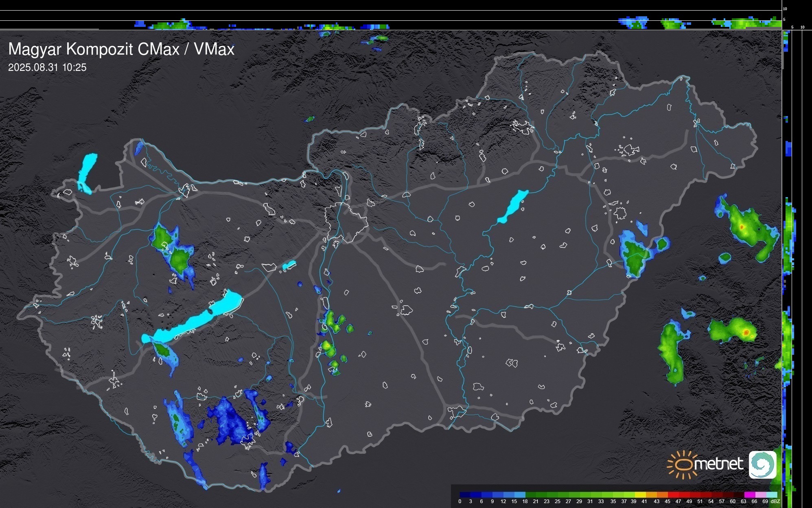The height and width of the screenshot is (508, 812).
Task: Click the Magyar Kompozit CMax / VMax title
Action: [x=121, y=49]
